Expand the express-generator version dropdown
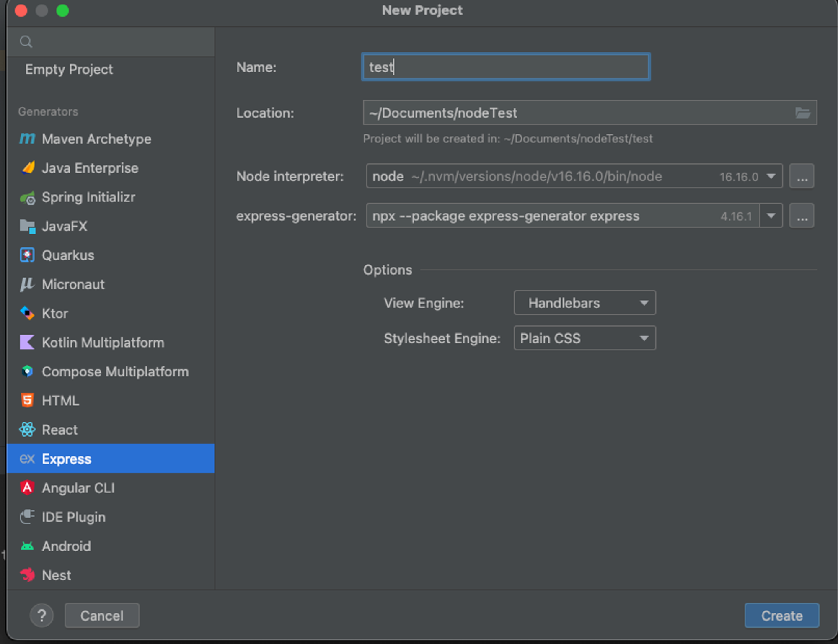The width and height of the screenshot is (838, 644). pyautogui.click(x=771, y=216)
